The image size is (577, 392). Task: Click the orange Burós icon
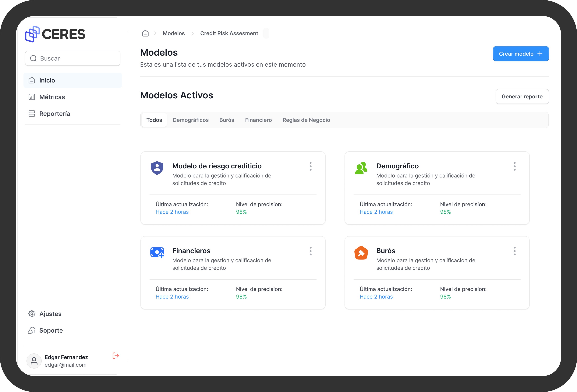tap(361, 253)
